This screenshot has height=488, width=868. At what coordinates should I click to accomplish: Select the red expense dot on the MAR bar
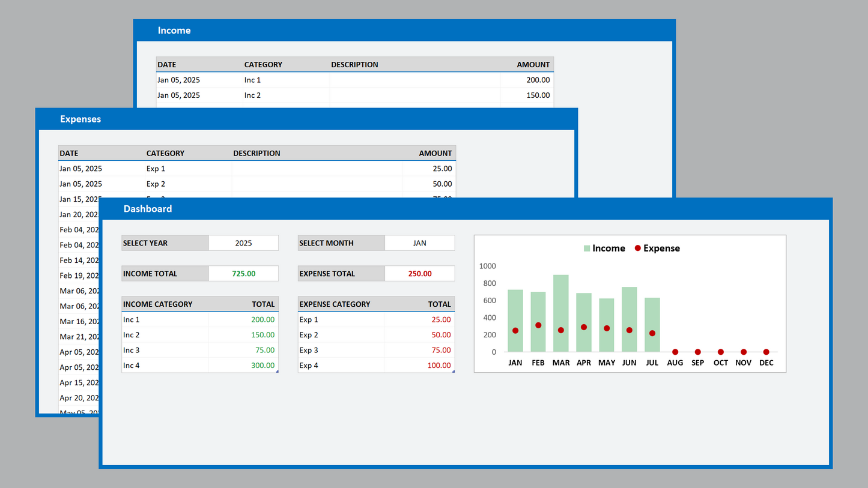coord(561,330)
